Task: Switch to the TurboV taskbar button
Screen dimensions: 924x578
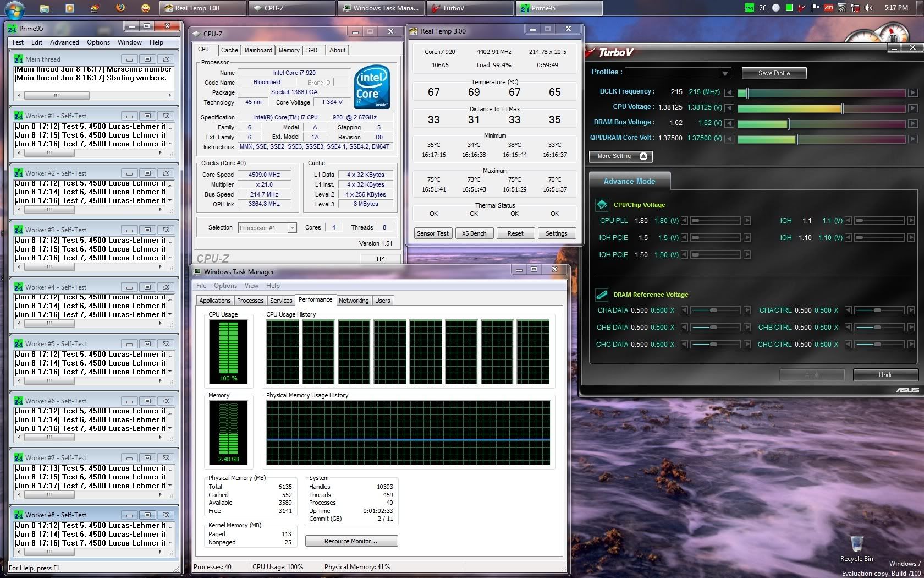Action: point(470,8)
